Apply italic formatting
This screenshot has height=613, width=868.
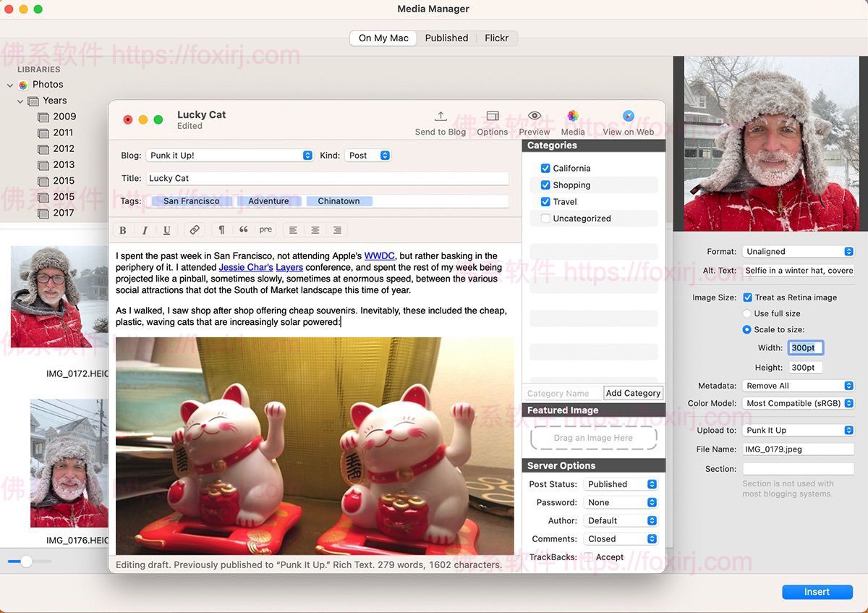(x=144, y=229)
